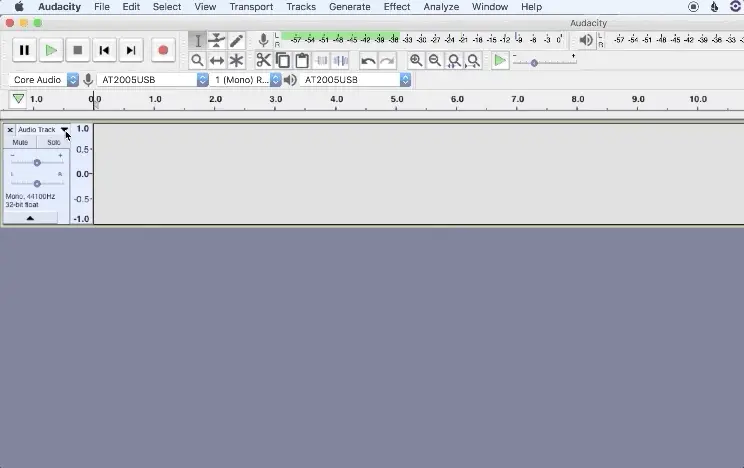Screen dimensions: 744x468
Task: Adjust the Audio Track pan slider
Action: [x=37, y=183]
